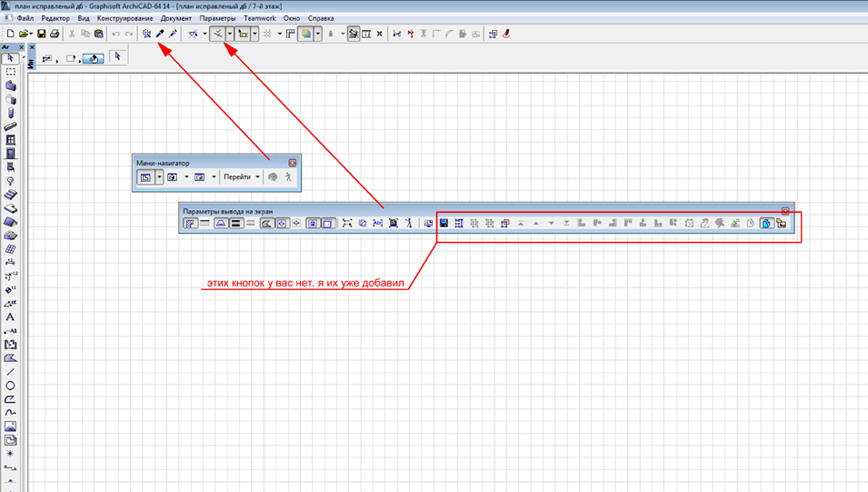Open the Документ menu
Viewport: 868px width, 492px height.
pos(176,17)
